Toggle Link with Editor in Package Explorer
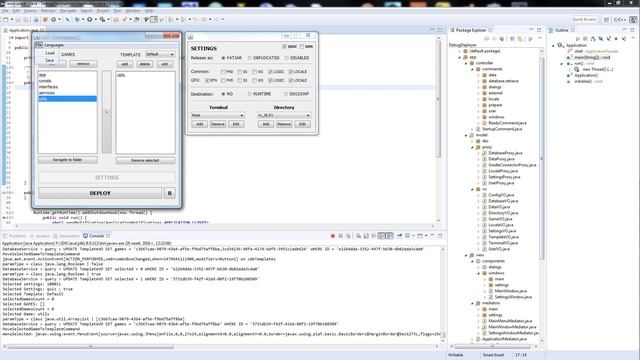The width and height of the screenshot is (640, 360). [x=520, y=39]
